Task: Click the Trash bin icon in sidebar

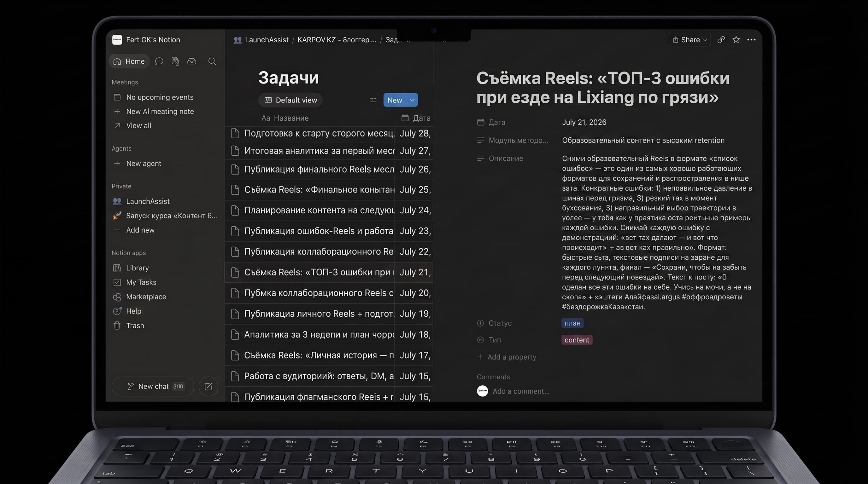Action: (117, 326)
